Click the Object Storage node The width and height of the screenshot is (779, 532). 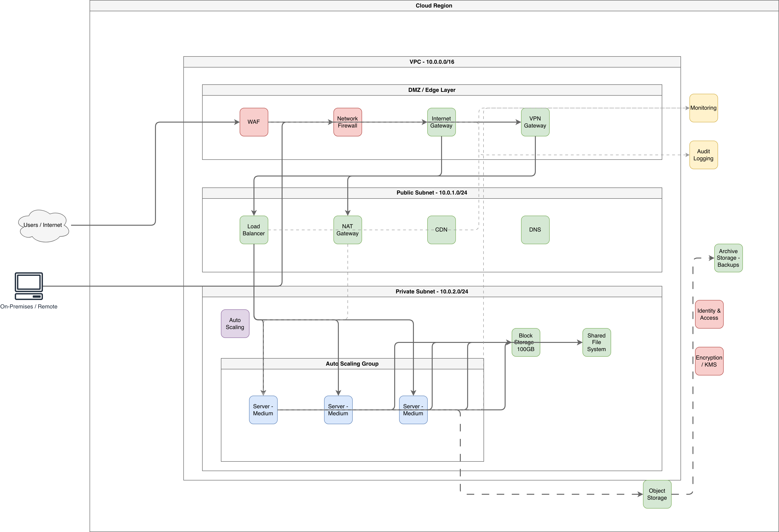point(657,494)
